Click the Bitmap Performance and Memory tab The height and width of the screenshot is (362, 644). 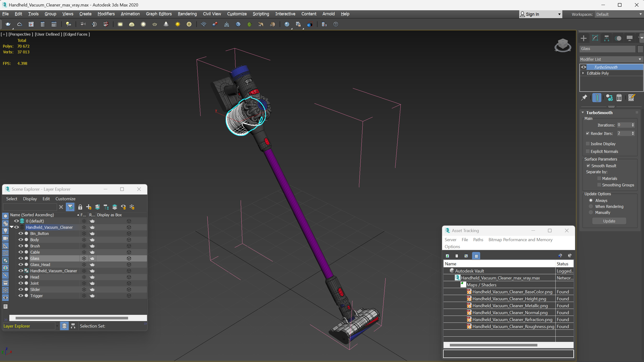[x=521, y=239]
